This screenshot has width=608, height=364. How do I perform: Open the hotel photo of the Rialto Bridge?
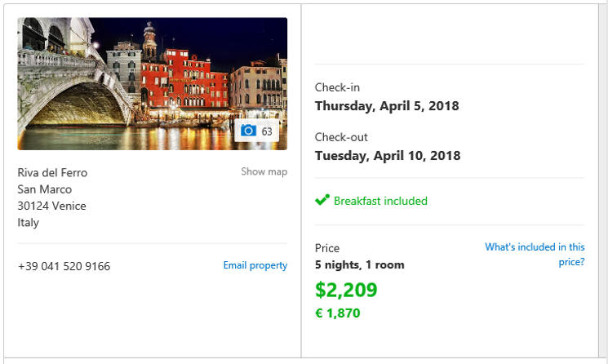pos(153,84)
